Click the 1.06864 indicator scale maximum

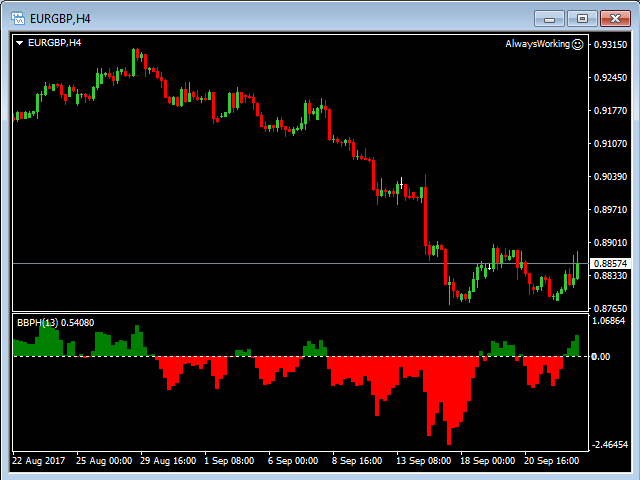pos(610,321)
